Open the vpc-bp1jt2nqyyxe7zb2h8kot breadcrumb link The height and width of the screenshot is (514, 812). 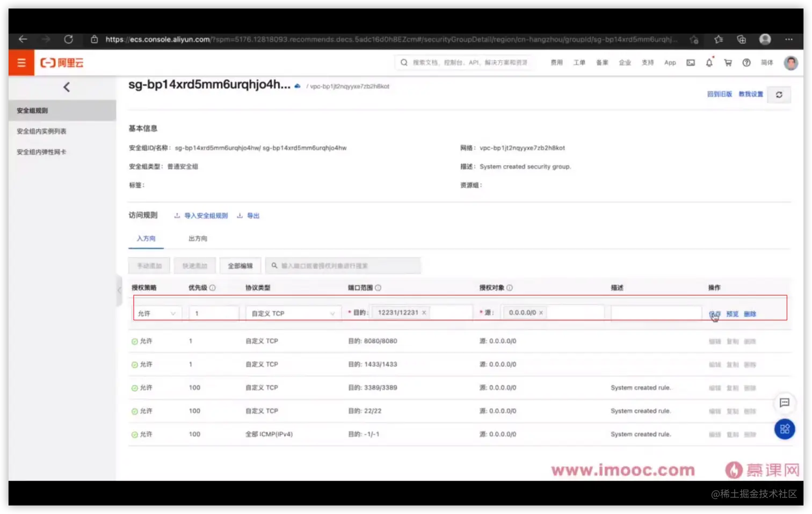click(x=350, y=86)
